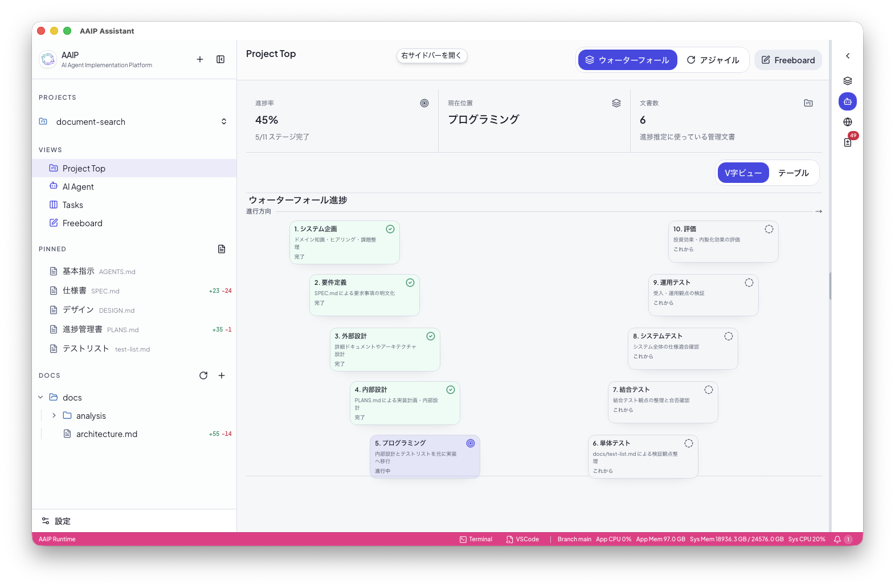Image resolution: width=895 pixels, height=588 pixels.
Task: Select the V字ビュー view toggle
Action: pyautogui.click(x=743, y=173)
